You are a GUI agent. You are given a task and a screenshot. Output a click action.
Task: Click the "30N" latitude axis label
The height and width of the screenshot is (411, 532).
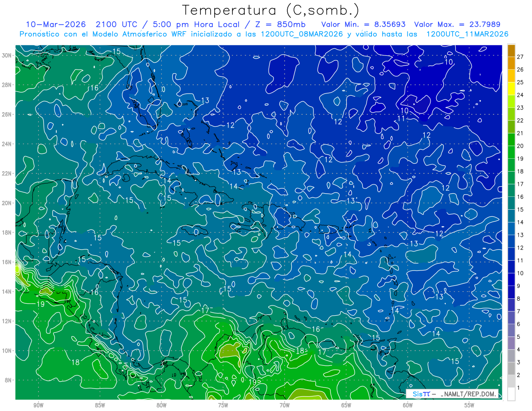(x=7, y=55)
